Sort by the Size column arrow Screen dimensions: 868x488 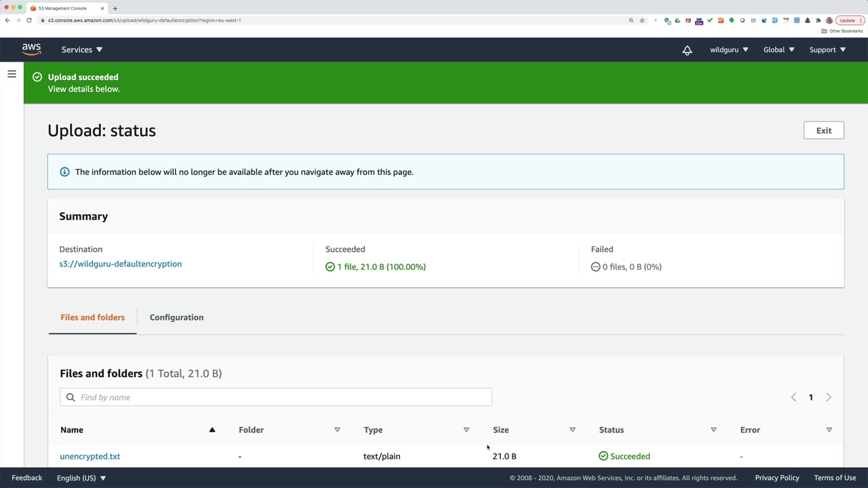coord(572,430)
